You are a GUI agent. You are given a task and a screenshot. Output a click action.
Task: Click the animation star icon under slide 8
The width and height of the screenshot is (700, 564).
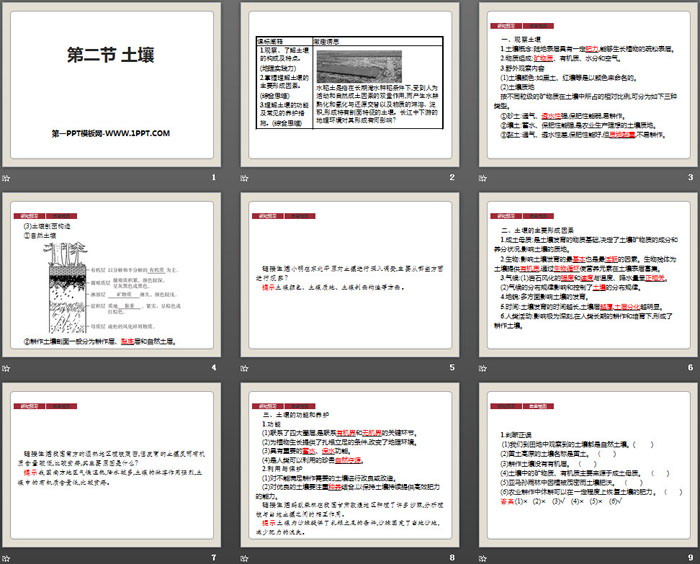coord(244,558)
